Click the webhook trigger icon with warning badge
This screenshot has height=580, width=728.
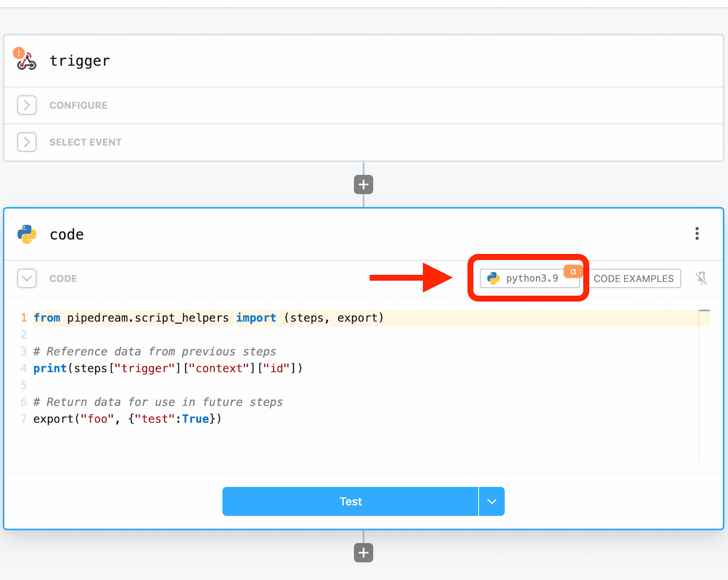(x=25, y=59)
